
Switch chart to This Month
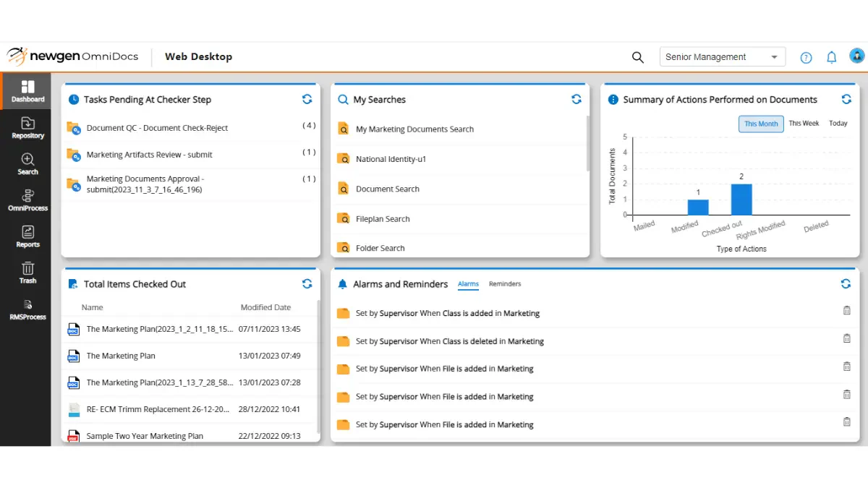761,124
